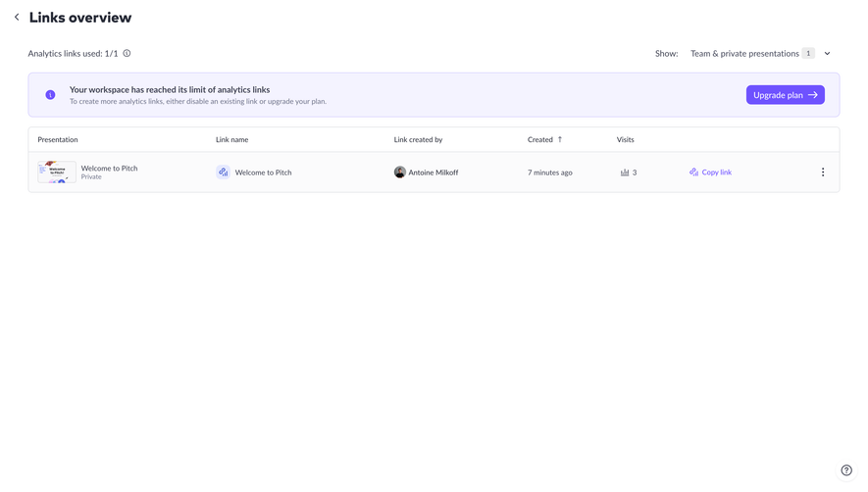Sort by the Presentation column header
Screen dimensions: 868x492
pos(58,139)
